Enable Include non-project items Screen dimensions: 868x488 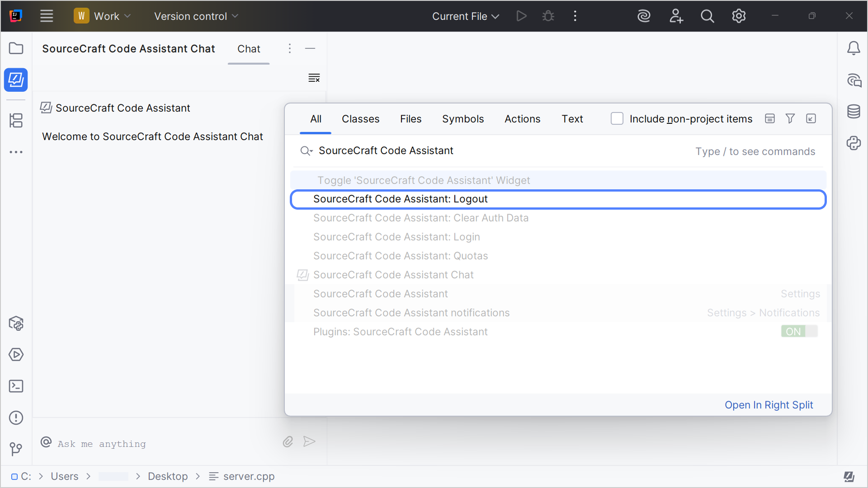[617, 118]
